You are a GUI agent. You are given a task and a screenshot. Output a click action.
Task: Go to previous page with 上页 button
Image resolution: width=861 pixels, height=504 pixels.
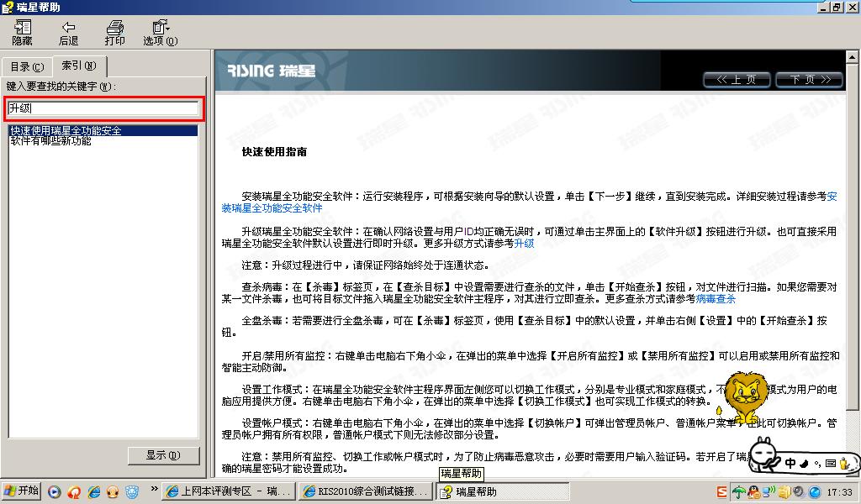pyautogui.click(x=737, y=80)
